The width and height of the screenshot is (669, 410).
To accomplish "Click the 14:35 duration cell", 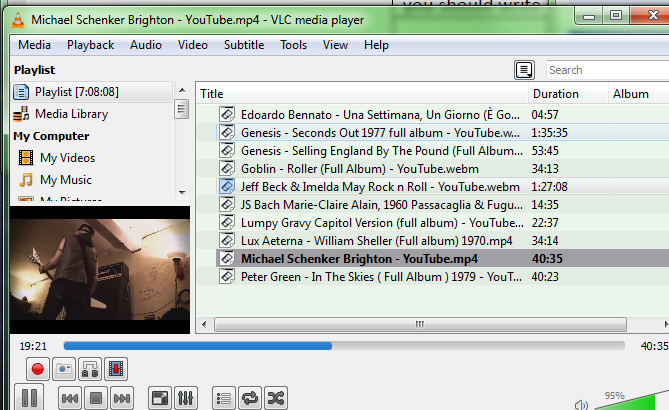I will (545, 205).
